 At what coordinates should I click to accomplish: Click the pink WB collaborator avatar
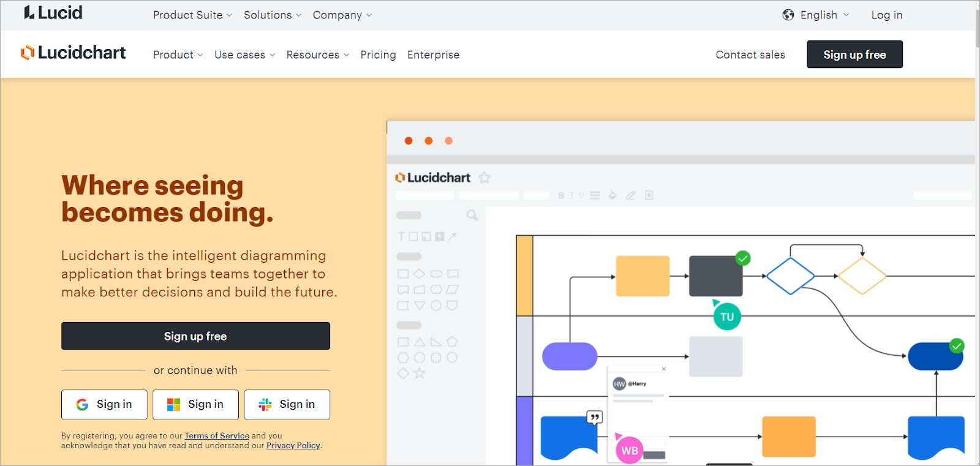coord(630,451)
